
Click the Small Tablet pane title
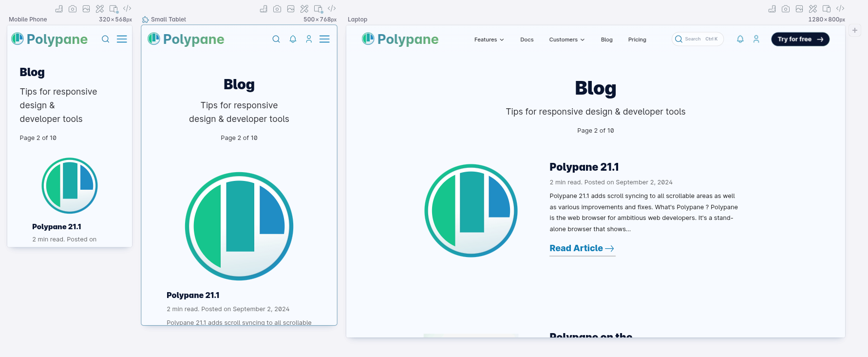(x=169, y=20)
